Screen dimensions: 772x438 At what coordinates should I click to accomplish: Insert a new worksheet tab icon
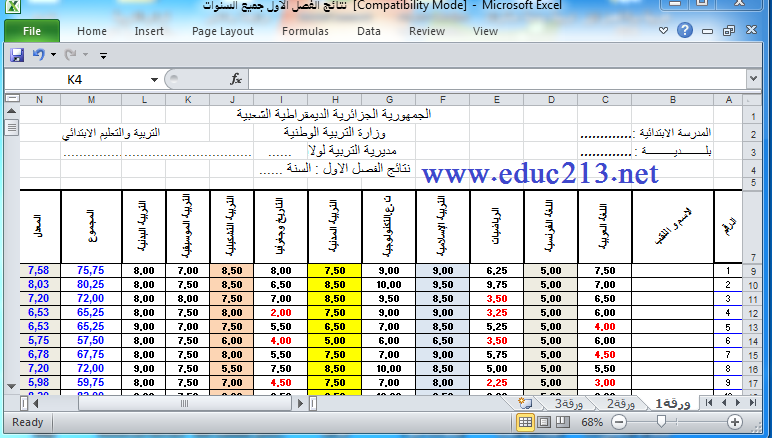pos(526,404)
